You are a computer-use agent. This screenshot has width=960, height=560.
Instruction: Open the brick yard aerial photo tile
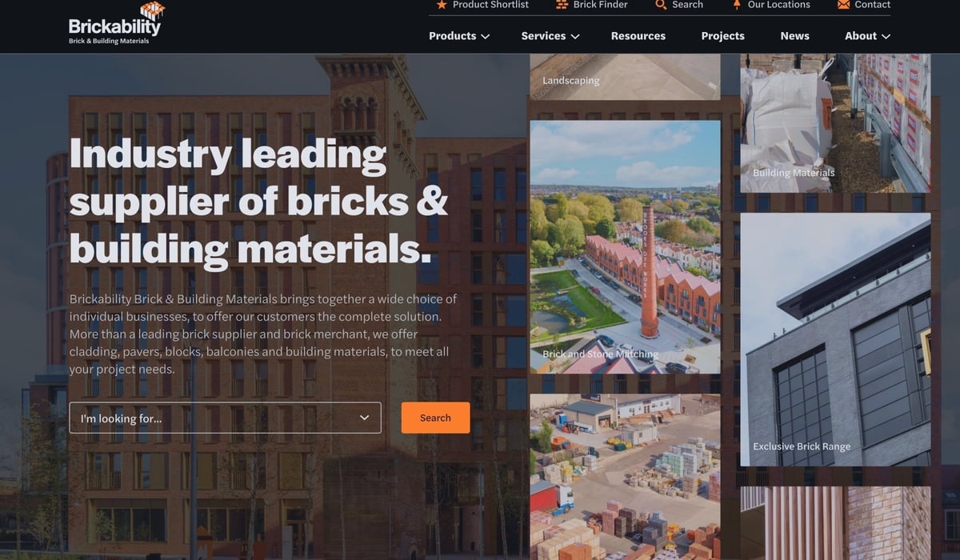625,477
